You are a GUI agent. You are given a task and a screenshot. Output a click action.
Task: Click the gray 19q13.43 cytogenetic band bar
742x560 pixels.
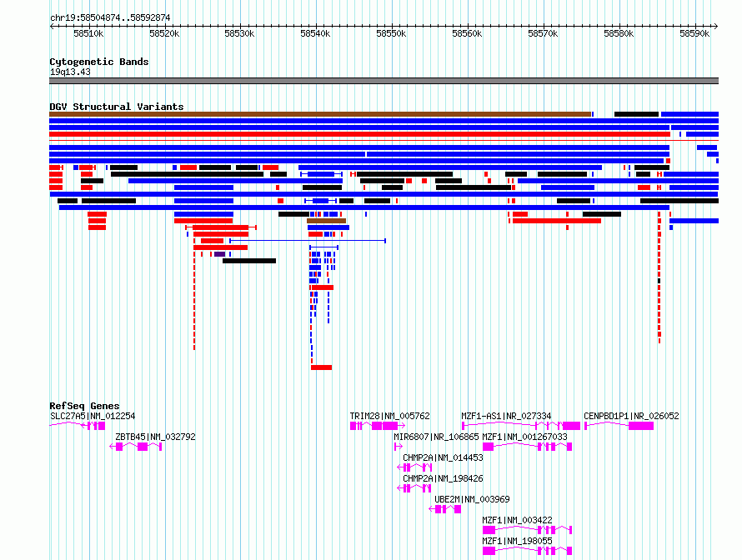pos(384,81)
